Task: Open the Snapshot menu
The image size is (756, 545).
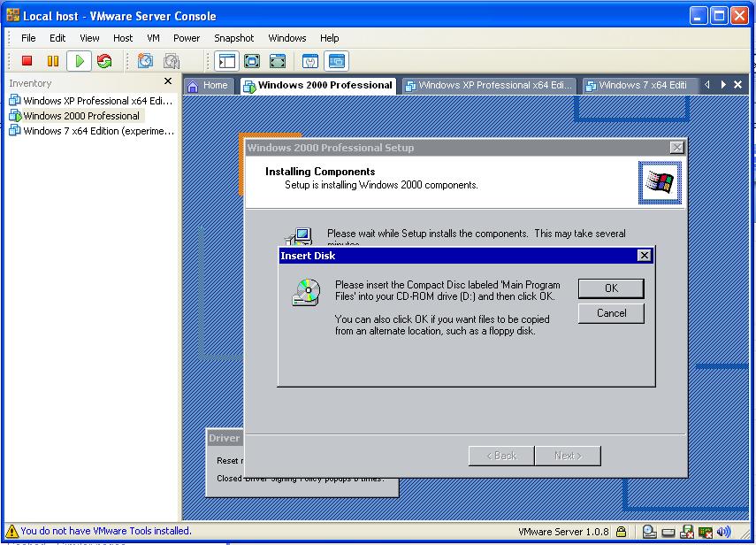Action: pyautogui.click(x=233, y=38)
